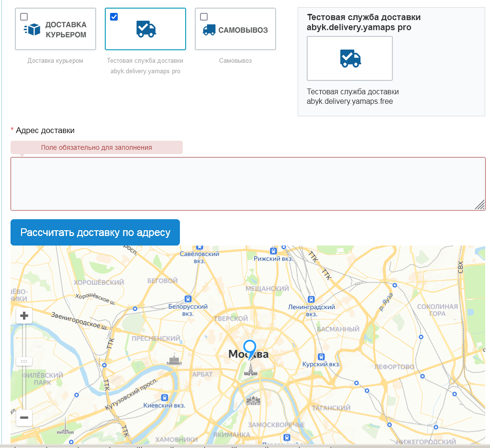Click the courier delivery box icon
490x448 pixels.
click(32, 30)
